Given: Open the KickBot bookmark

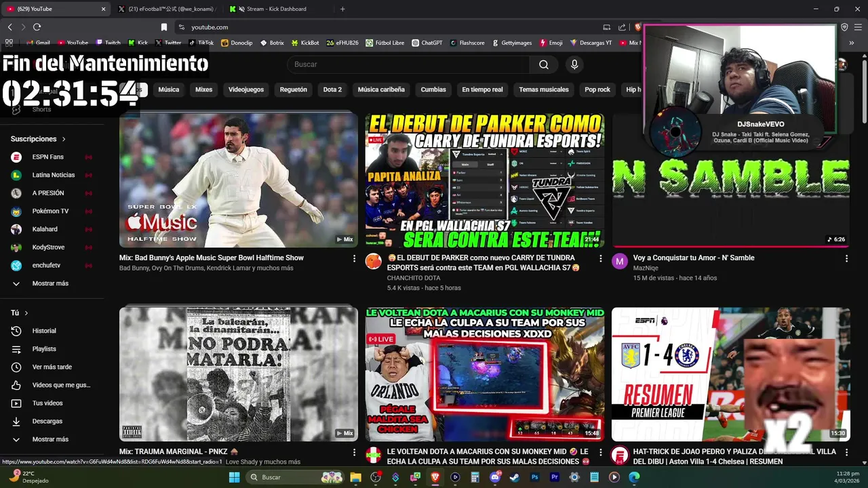Looking at the screenshot, I should pos(305,43).
